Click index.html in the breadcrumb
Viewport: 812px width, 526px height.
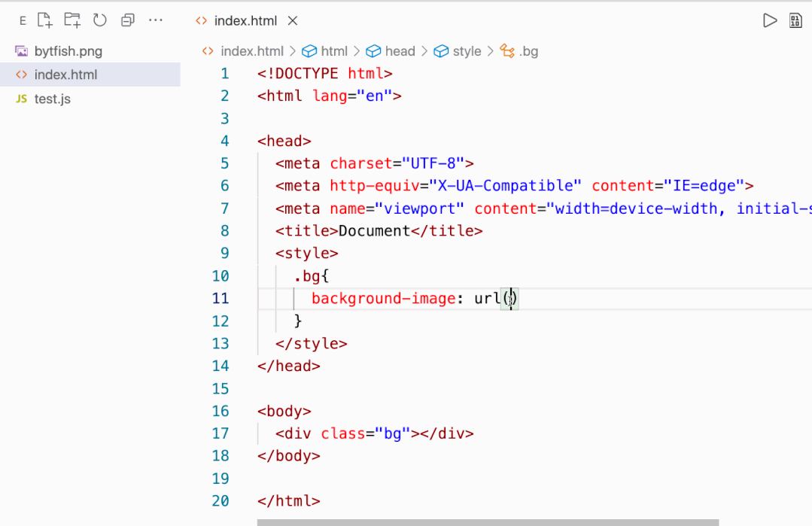coord(251,51)
